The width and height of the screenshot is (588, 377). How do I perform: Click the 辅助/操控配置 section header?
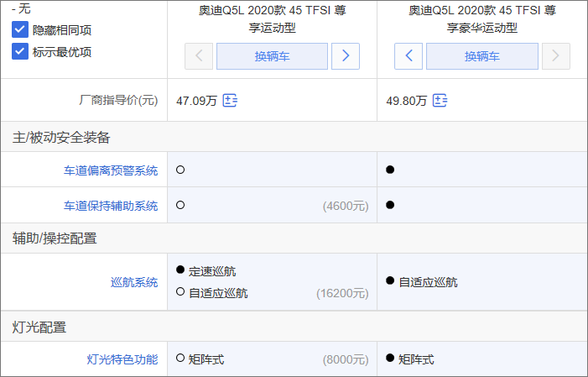55,238
